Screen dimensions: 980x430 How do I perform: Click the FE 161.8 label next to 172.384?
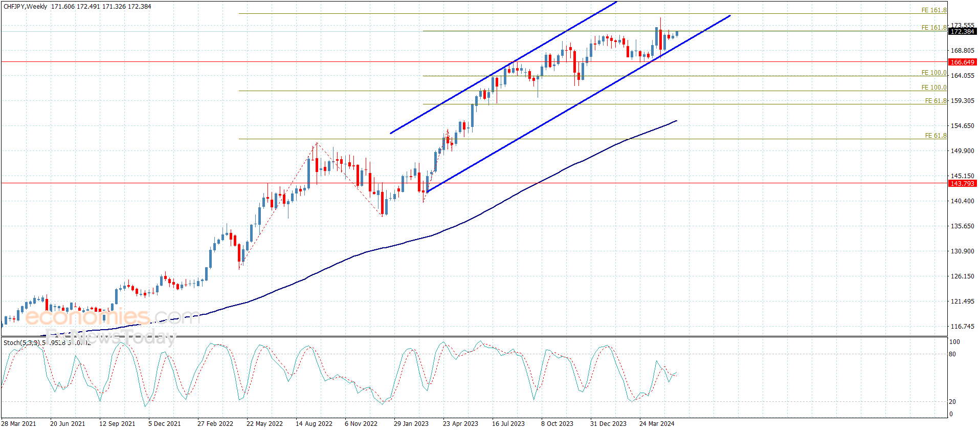(x=934, y=28)
